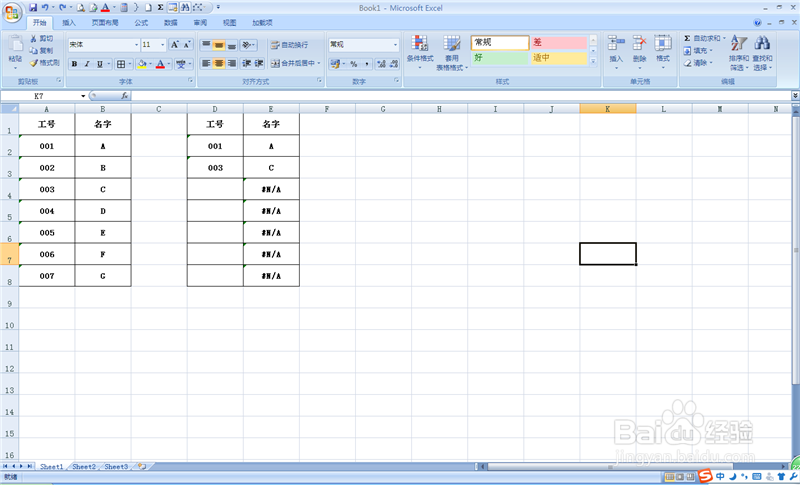Expand the Name Box dropdown arrow
800x485 pixels.
[x=83, y=96]
